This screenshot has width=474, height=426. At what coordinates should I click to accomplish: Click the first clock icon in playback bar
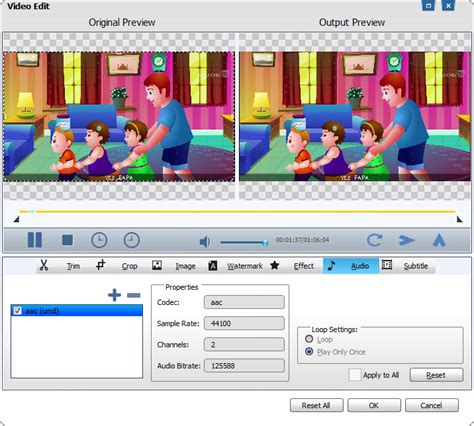[99, 240]
